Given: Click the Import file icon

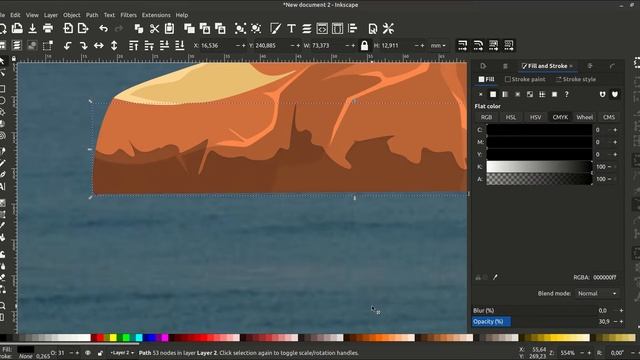Looking at the screenshot, I should coord(68,28).
